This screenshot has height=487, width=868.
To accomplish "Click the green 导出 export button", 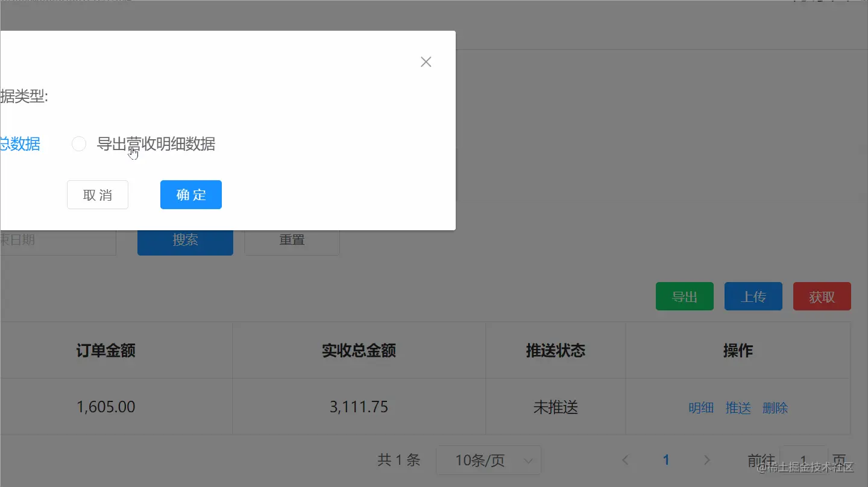I will (x=684, y=296).
